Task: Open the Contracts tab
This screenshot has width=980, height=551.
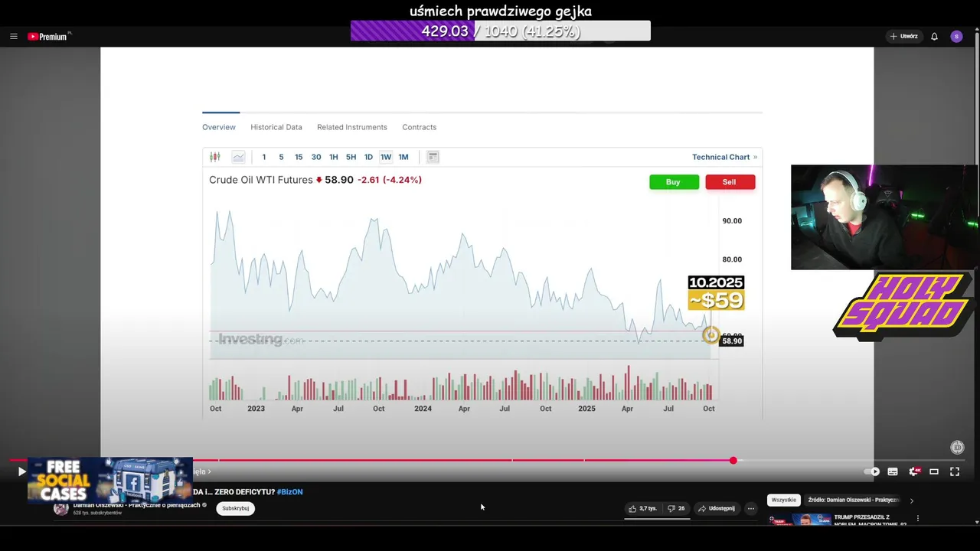Action: 420,127
